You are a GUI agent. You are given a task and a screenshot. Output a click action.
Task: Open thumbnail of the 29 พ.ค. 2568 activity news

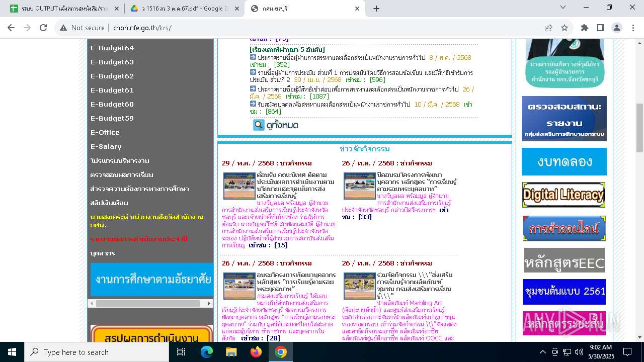pos(239,186)
